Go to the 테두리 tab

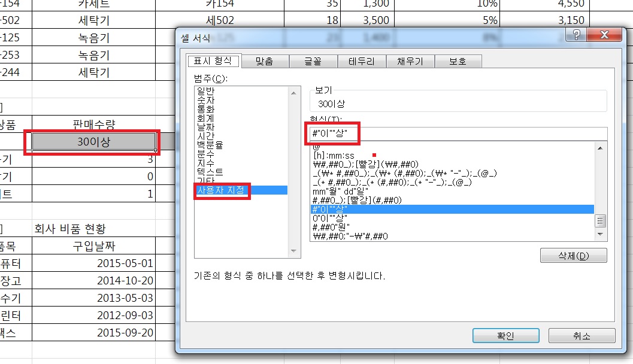click(361, 61)
